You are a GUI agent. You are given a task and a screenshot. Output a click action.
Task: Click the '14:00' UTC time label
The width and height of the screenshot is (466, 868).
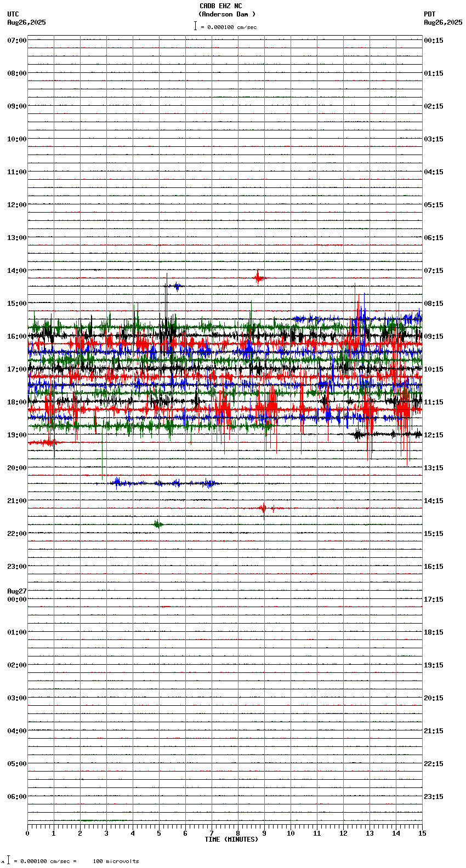point(17,271)
